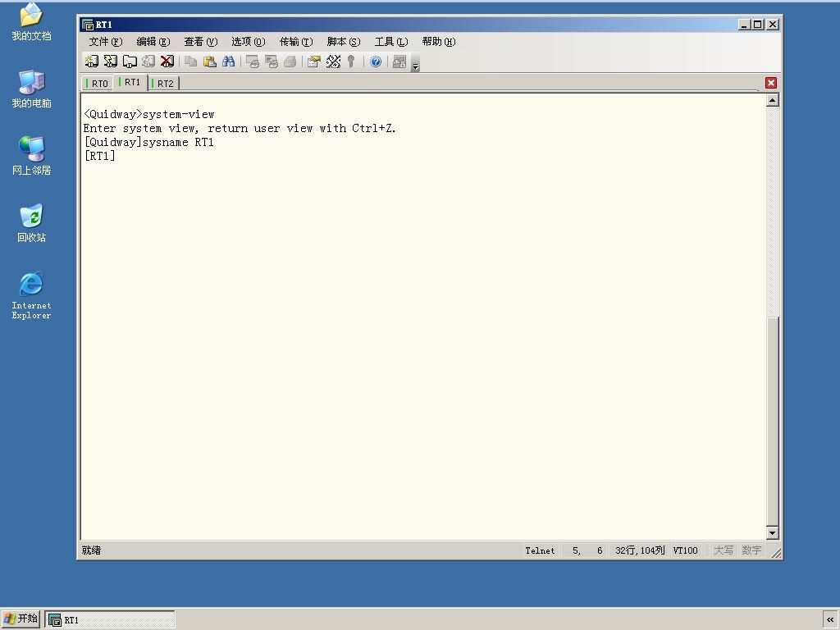Click the 数字 num lock indicator
Image resolution: width=840 pixels, height=630 pixels.
coord(751,550)
